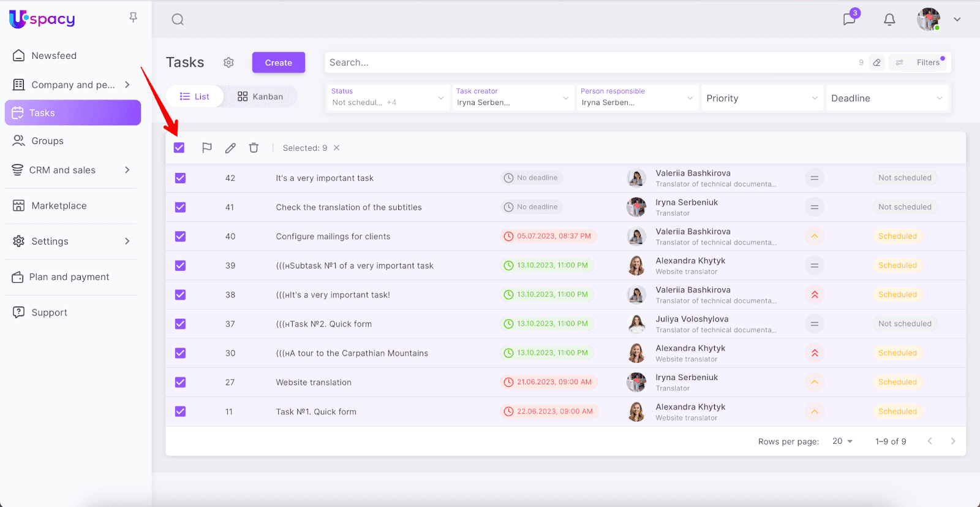This screenshot has height=507, width=980.
Task: Uncheck task 42 checkbox
Action: tap(180, 178)
